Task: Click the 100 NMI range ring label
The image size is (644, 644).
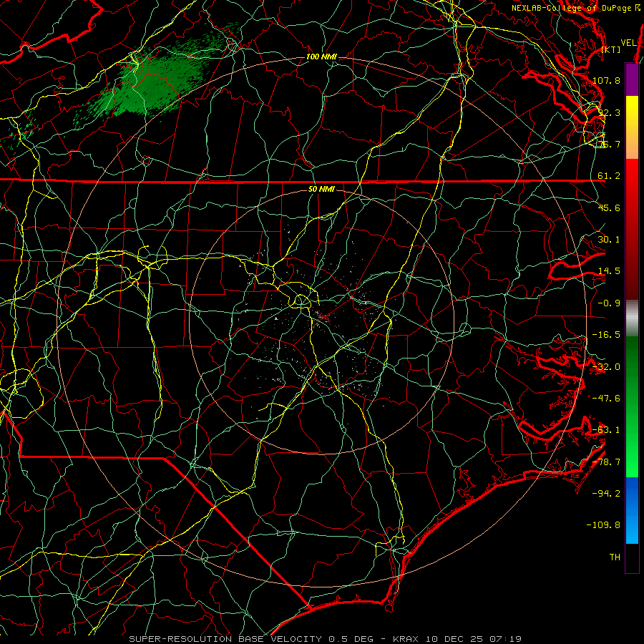Action: coord(321,57)
